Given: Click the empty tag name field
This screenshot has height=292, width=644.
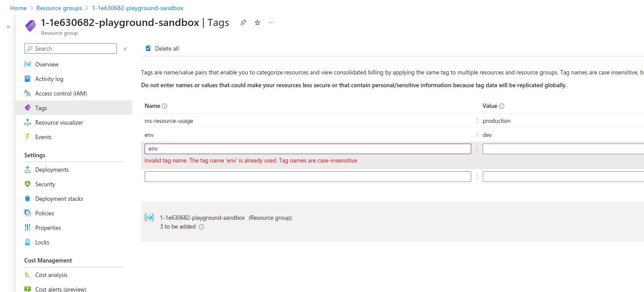Looking at the screenshot, I should [x=308, y=177].
